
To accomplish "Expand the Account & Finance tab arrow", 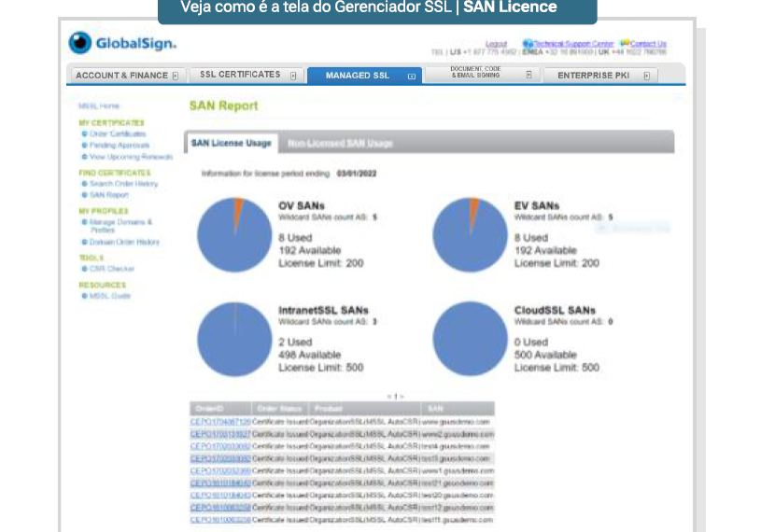I will (x=176, y=76).
